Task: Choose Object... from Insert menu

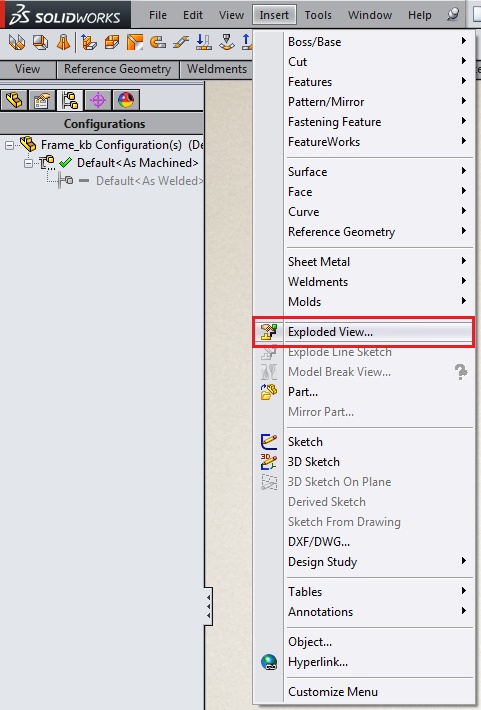Action: (364, 642)
